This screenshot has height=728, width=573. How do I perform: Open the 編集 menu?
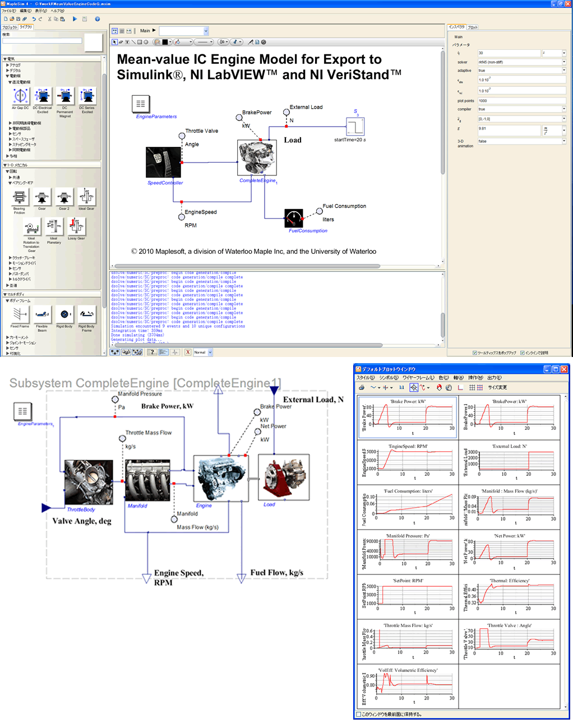(26, 11)
